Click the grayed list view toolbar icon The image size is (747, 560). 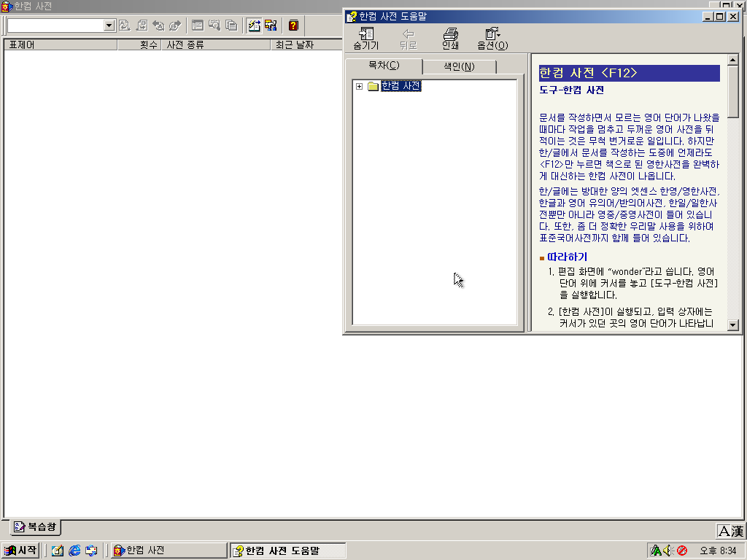tap(197, 26)
